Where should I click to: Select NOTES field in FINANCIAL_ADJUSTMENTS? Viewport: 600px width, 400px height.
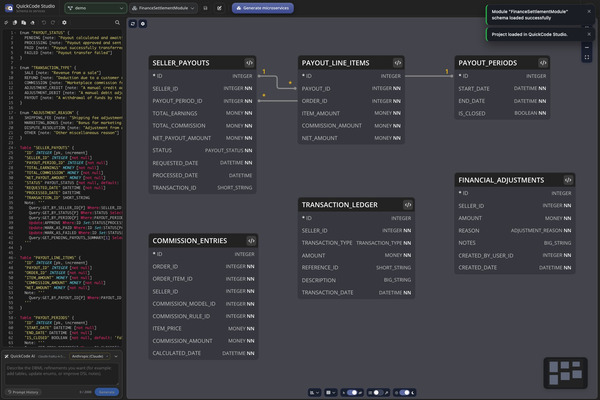tap(515, 243)
